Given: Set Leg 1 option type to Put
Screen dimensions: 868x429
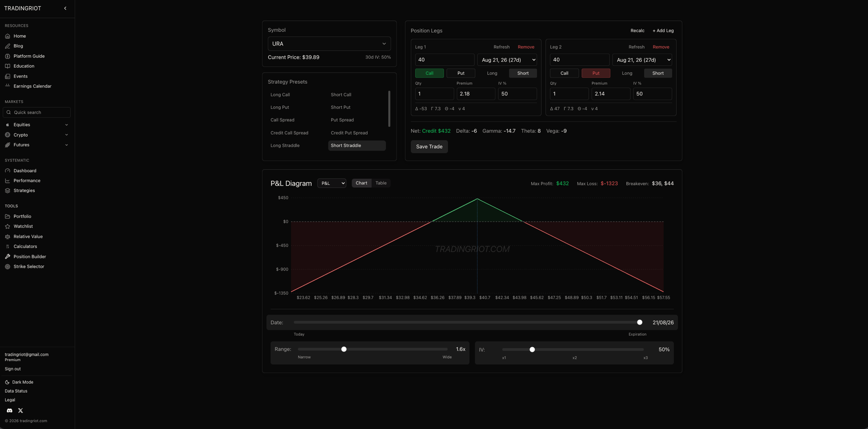Looking at the screenshot, I should (460, 73).
